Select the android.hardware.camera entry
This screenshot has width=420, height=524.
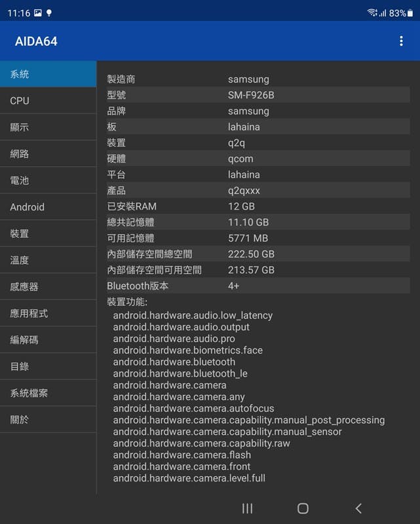coord(170,385)
